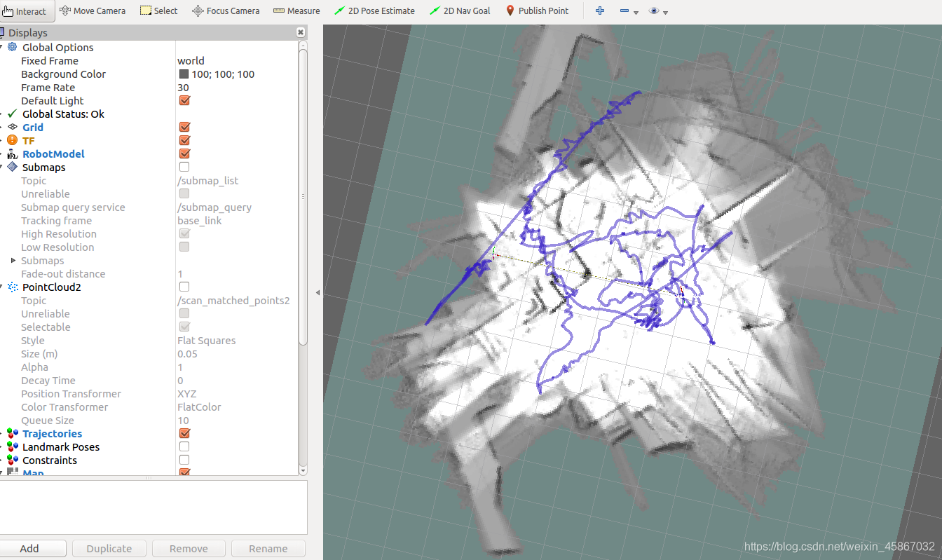The height and width of the screenshot is (560, 942).
Task: Uncheck the Grid display checkbox
Action: pos(184,127)
